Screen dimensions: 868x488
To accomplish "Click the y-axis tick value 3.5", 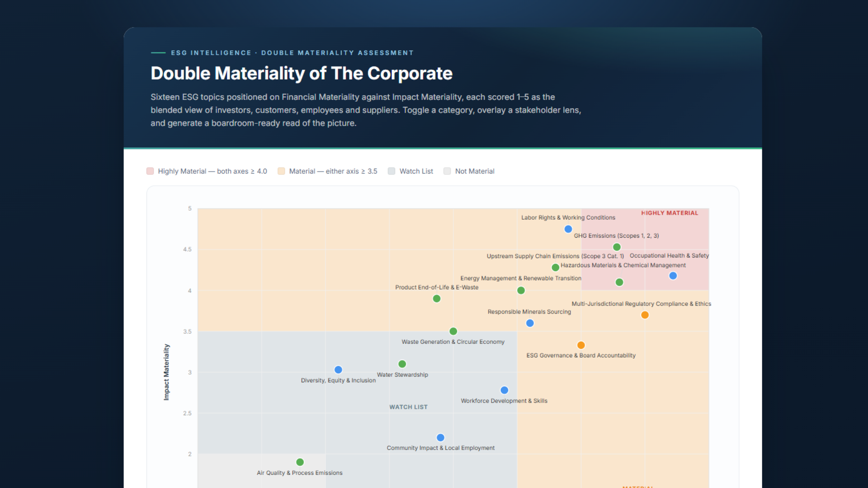I will coord(187,332).
